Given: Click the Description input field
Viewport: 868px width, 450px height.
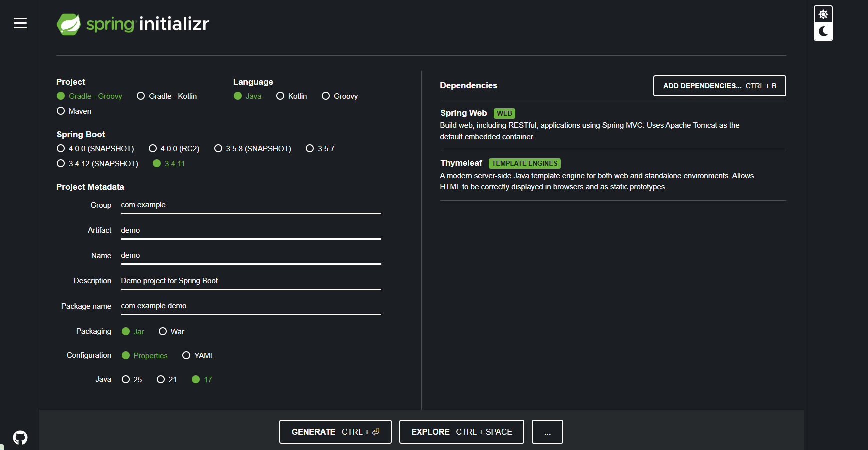Looking at the screenshot, I should 251,281.
